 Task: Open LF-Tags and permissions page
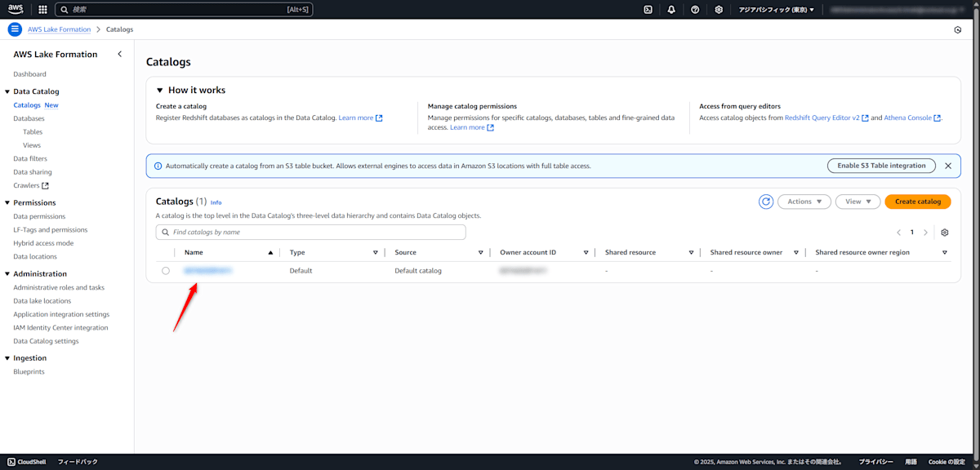pos(51,230)
